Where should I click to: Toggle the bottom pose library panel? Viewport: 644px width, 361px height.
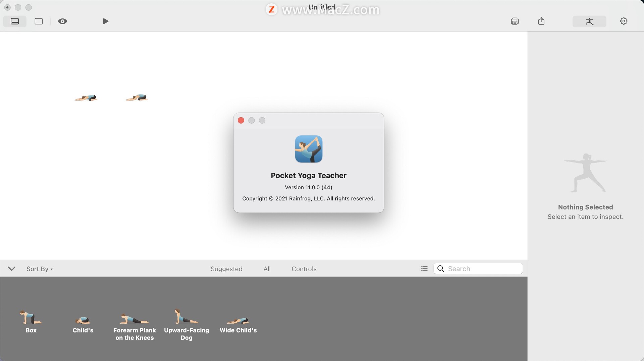[x=15, y=21]
